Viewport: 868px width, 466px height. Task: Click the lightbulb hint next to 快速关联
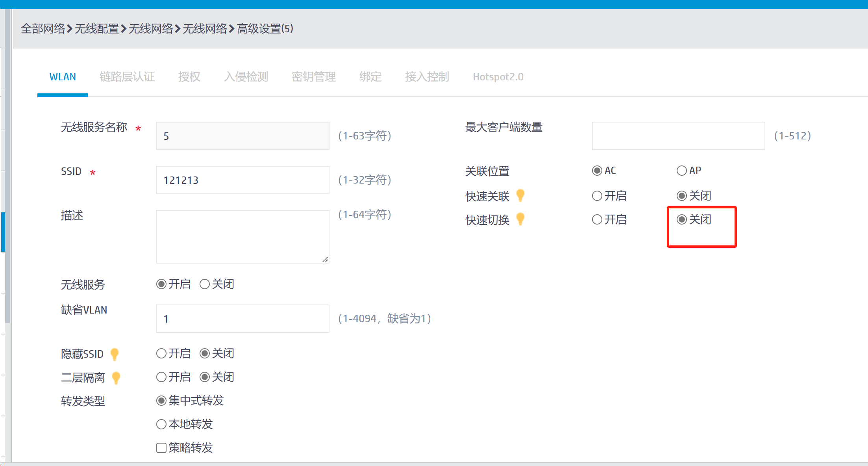click(x=520, y=195)
